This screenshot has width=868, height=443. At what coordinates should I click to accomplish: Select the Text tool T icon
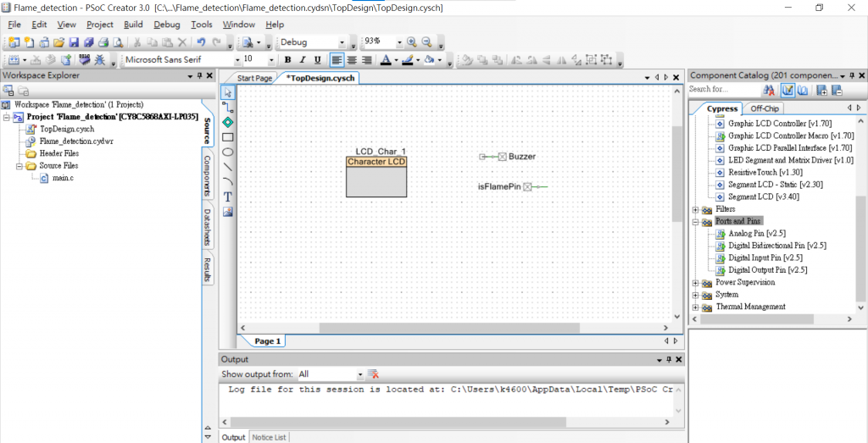(227, 197)
